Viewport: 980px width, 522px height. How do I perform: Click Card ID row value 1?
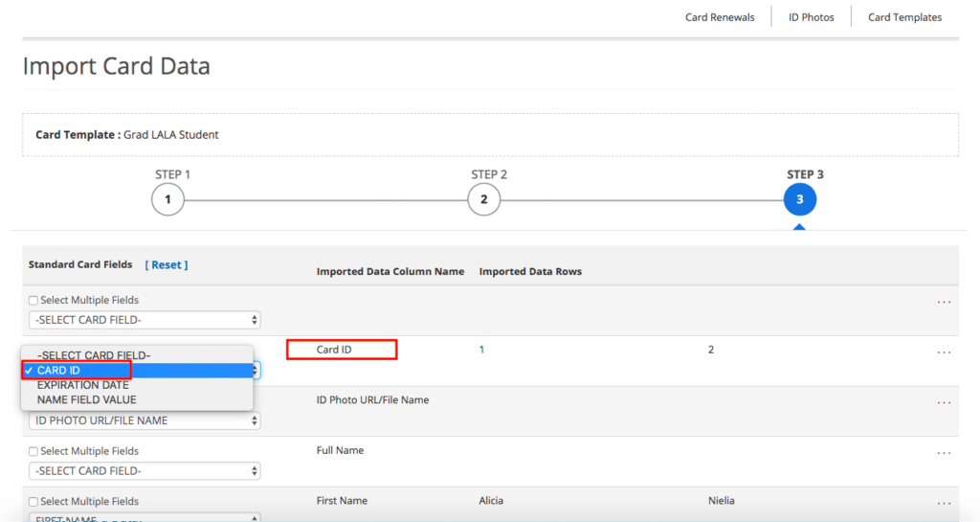(x=481, y=350)
